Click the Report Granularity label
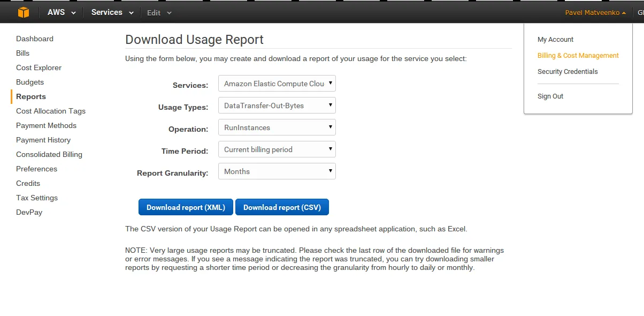The width and height of the screenshot is (644, 316). pos(172,173)
